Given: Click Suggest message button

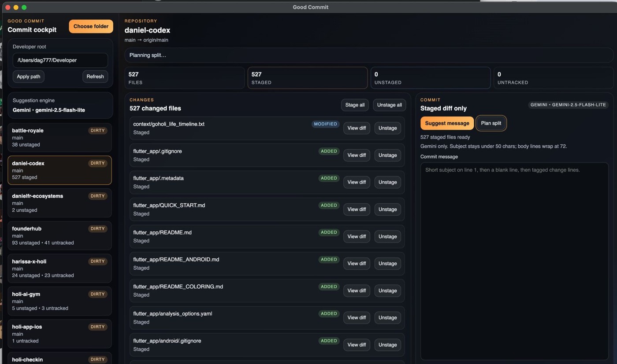Looking at the screenshot, I should tap(447, 123).
